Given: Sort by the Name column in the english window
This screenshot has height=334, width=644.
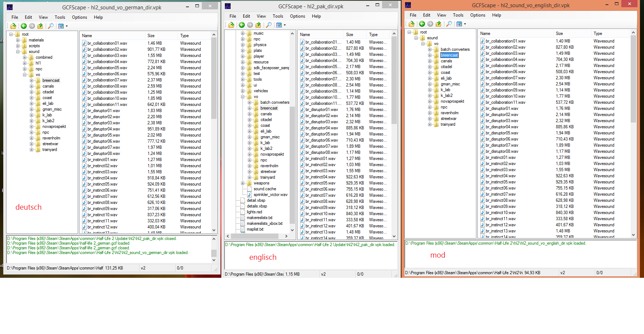Looking at the screenshot, I should coord(516,34).
